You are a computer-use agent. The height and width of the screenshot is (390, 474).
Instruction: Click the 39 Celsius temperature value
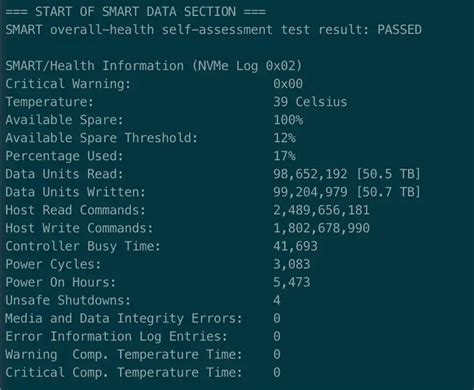tap(310, 102)
